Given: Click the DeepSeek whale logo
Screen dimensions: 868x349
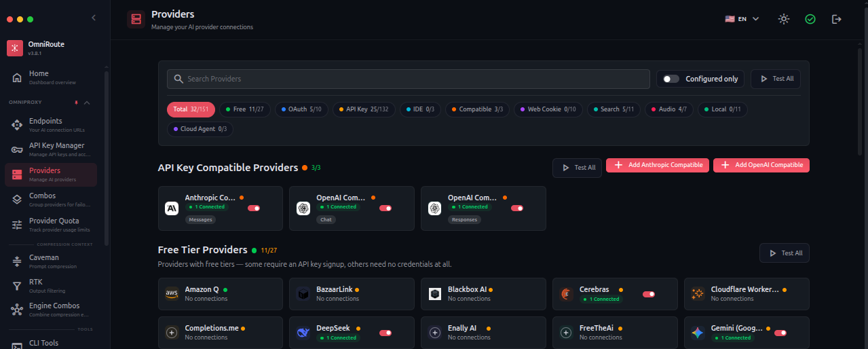Looking at the screenshot, I should (x=303, y=333).
